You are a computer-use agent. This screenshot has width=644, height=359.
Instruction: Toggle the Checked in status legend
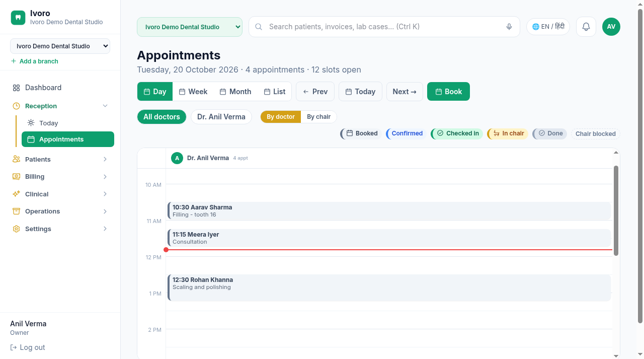(457, 133)
